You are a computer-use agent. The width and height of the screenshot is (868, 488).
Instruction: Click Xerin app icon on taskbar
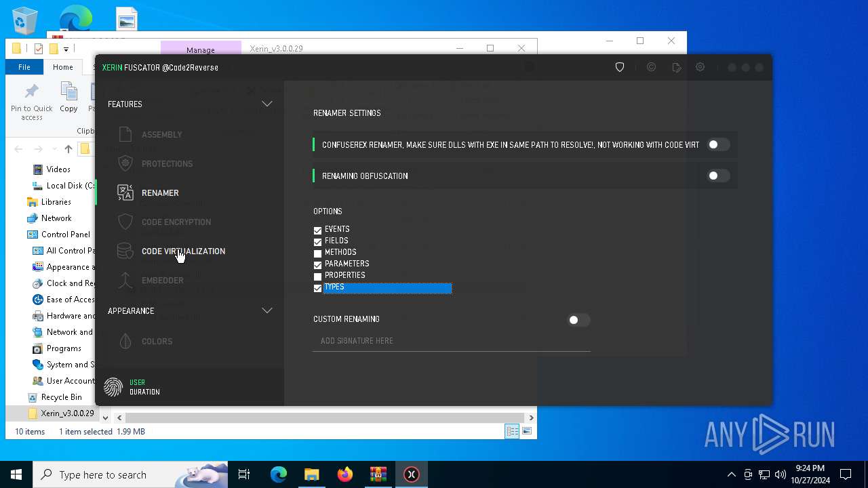412,474
